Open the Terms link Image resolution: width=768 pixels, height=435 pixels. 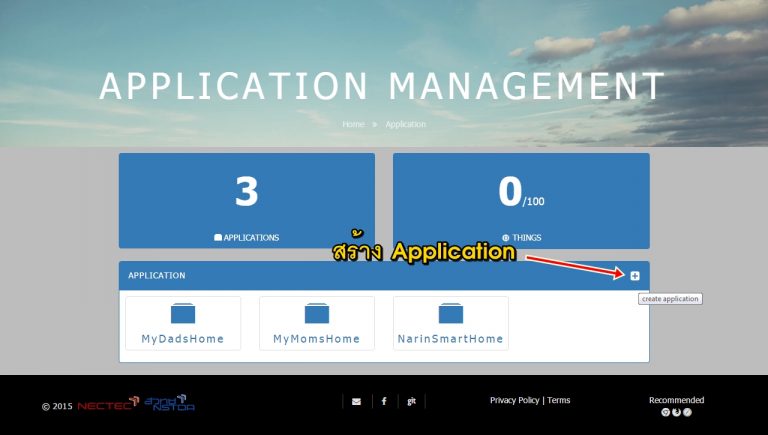point(559,400)
